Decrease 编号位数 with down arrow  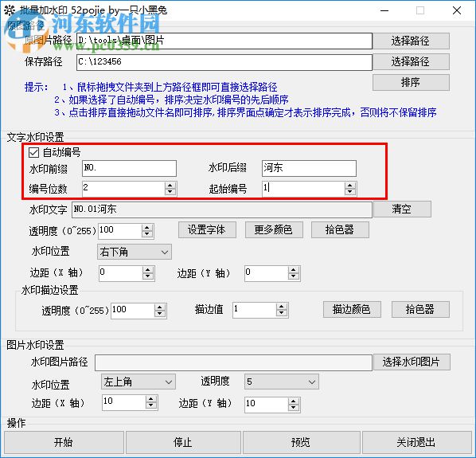click(170, 192)
